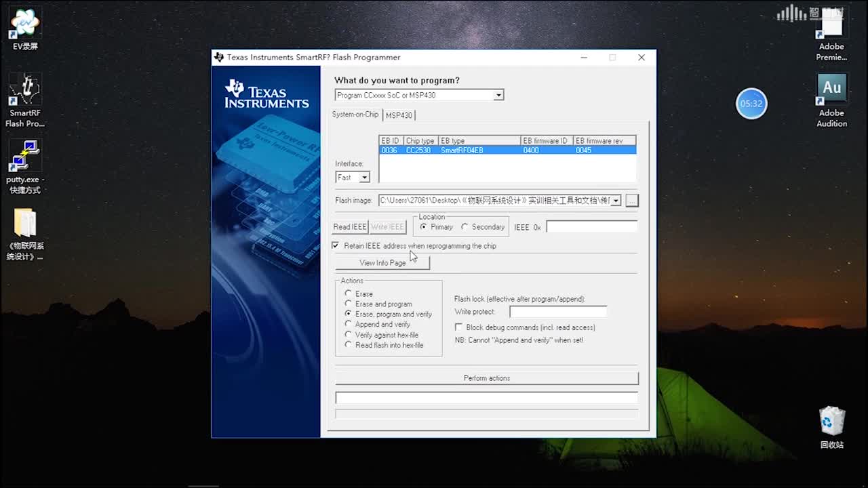Click the SmartRF title bar app icon
The image size is (868, 488).
tap(218, 58)
